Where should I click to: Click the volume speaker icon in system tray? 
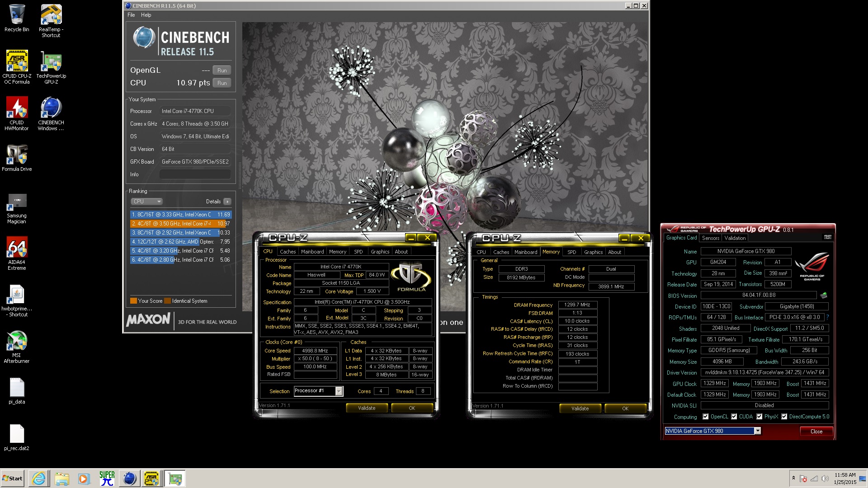point(825,479)
